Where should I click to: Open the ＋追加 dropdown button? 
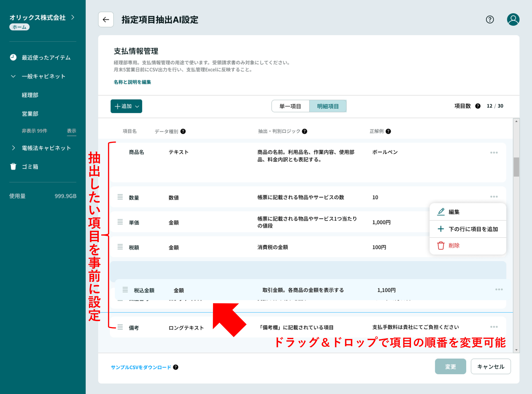coord(126,106)
